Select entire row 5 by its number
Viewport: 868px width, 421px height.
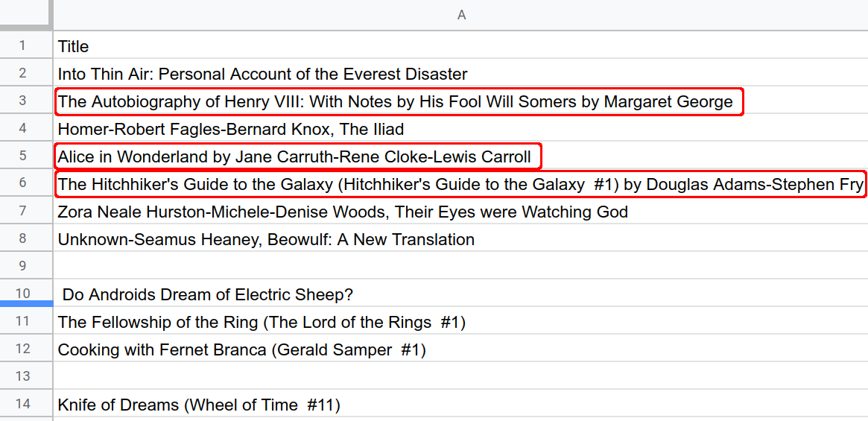point(23,156)
